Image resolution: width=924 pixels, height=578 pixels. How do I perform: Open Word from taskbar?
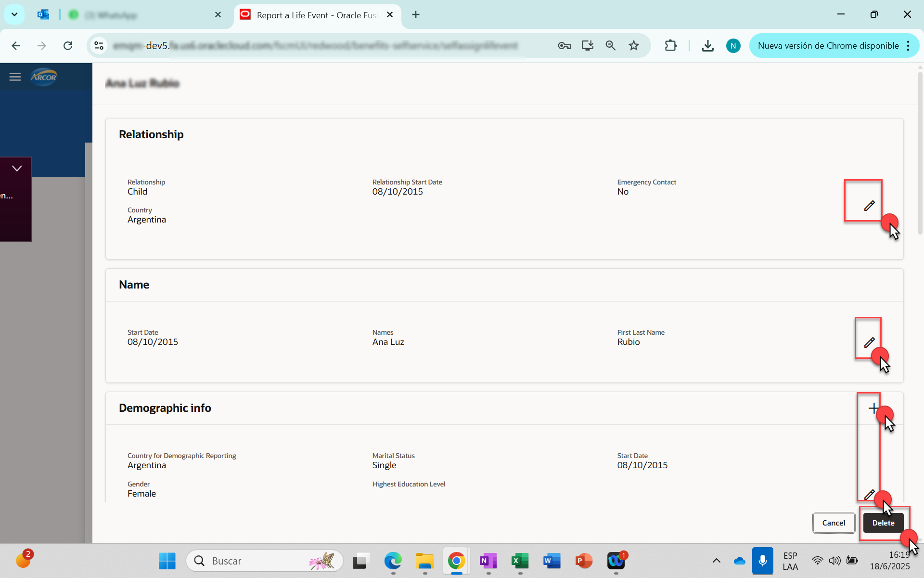[x=552, y=561]
